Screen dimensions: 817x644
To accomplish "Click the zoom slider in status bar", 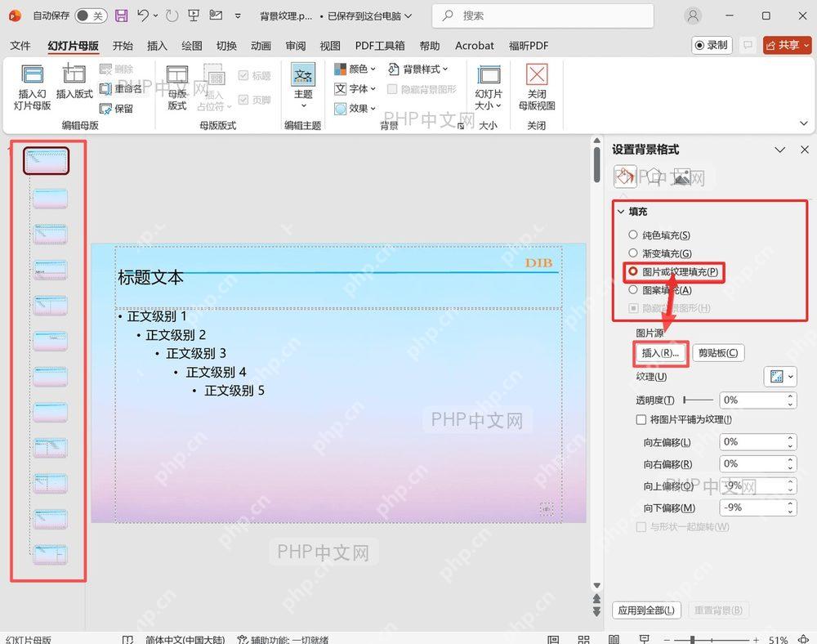I will point(712,639).
